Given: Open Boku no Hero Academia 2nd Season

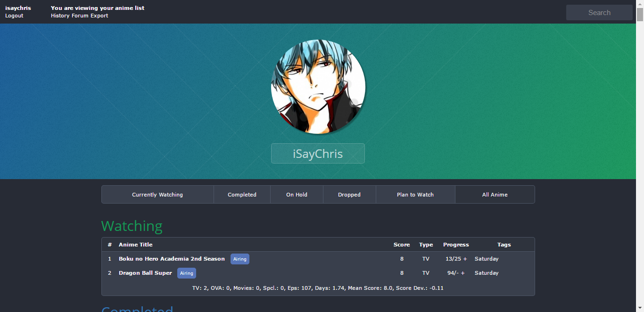Looking at the screenshot, I should point(172,259).
